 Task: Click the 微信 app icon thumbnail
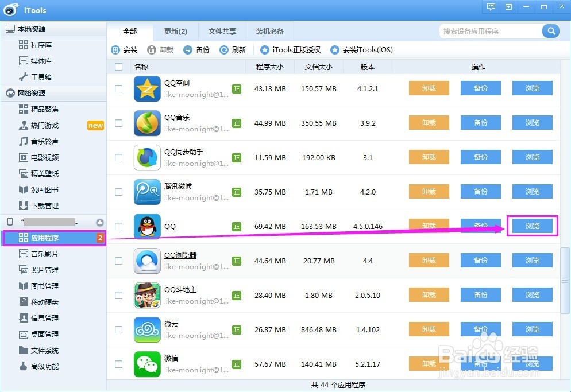pos(147,364)
